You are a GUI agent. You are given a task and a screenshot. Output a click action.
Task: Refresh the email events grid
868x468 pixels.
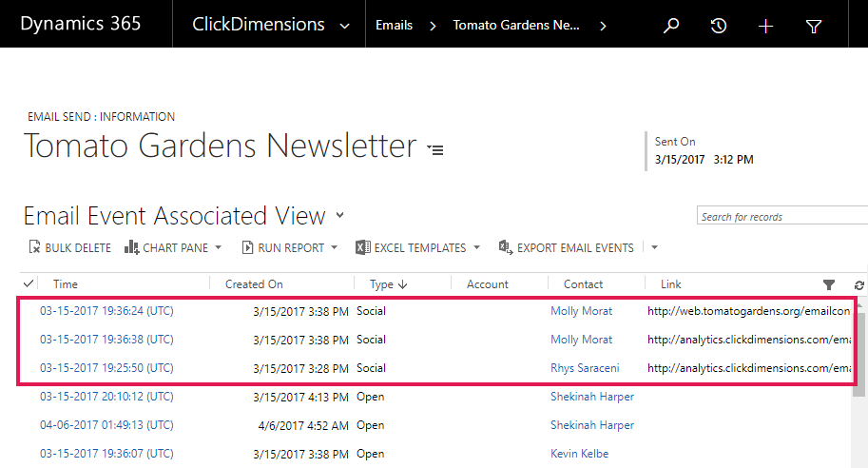tap(859, 285)
